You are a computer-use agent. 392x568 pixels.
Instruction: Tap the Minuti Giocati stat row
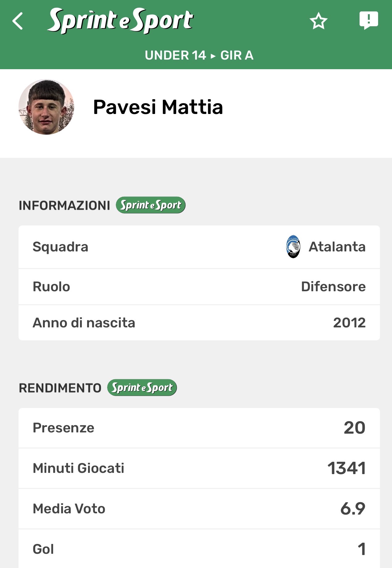(x=199, y=468)
